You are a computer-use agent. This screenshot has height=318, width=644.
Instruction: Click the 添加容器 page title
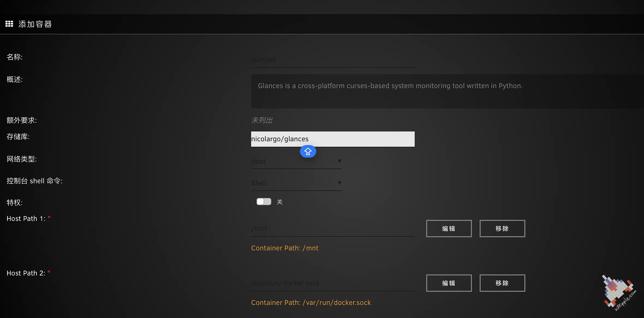click(35, 24)
